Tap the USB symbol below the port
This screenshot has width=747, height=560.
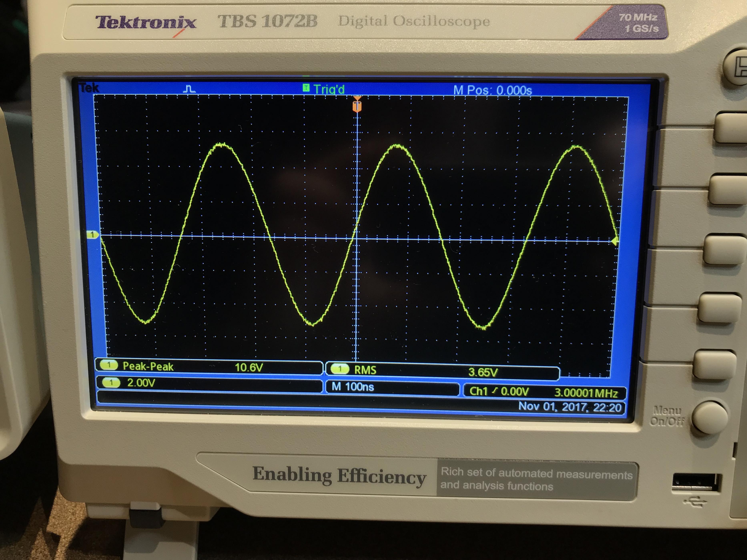tap(695, 502)
